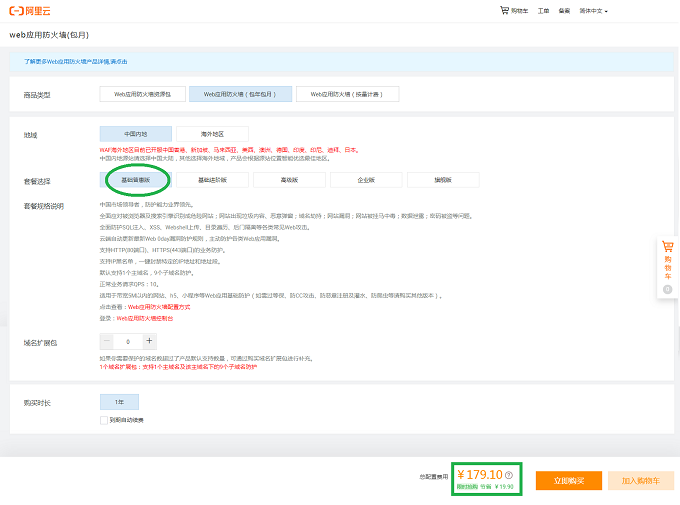Choose the 中国内地 region option
The width and height of the screenshot is (680, 505).
pos(136,134)
